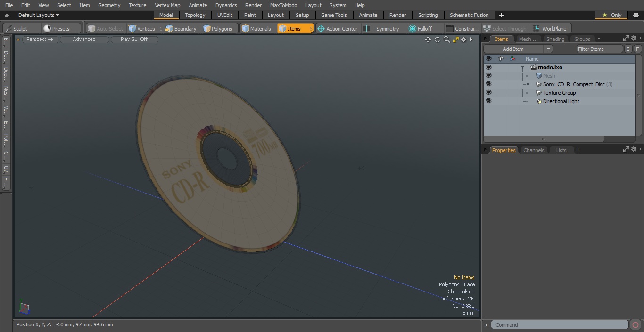The image size is (644, 332).
Task: Switch to Items selection mode
Action: [x=295, y=29]
